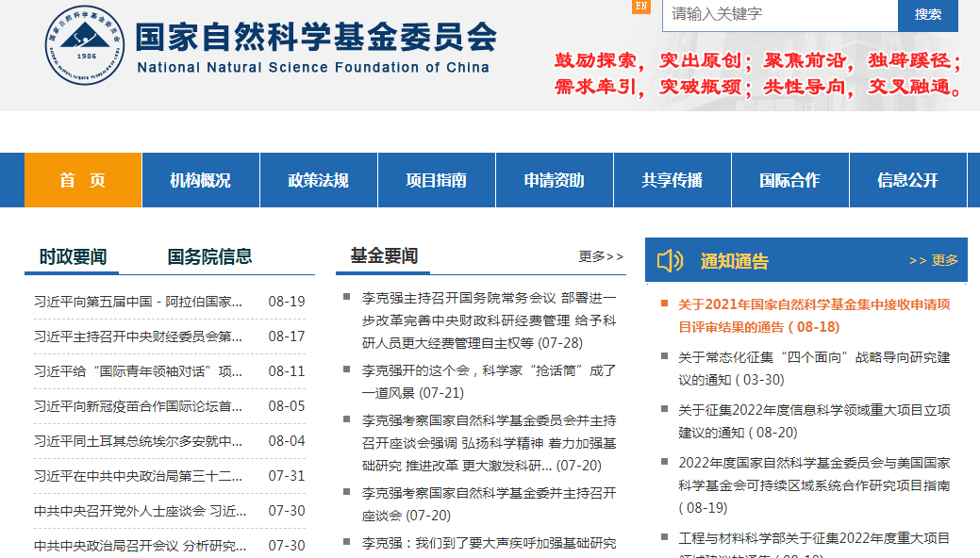Image resolution: width=980 pixels, height=558 pixels.
Task: Switch to the 国务院信息 tab
Action: coord(209,256)
